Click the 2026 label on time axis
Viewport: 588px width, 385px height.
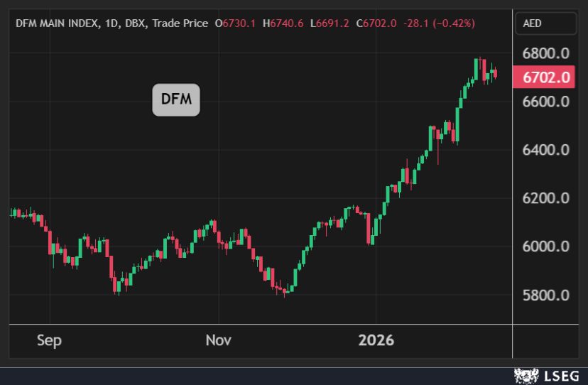377,340
